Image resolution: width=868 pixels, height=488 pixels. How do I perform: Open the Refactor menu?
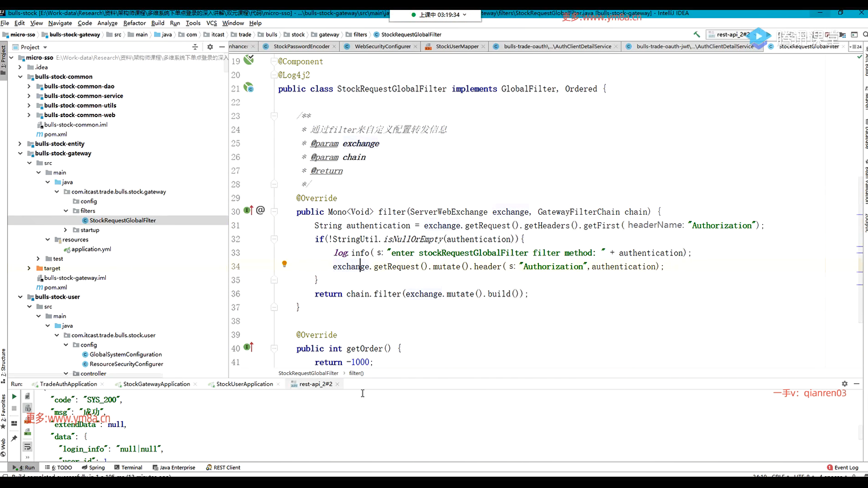(134, 23)
